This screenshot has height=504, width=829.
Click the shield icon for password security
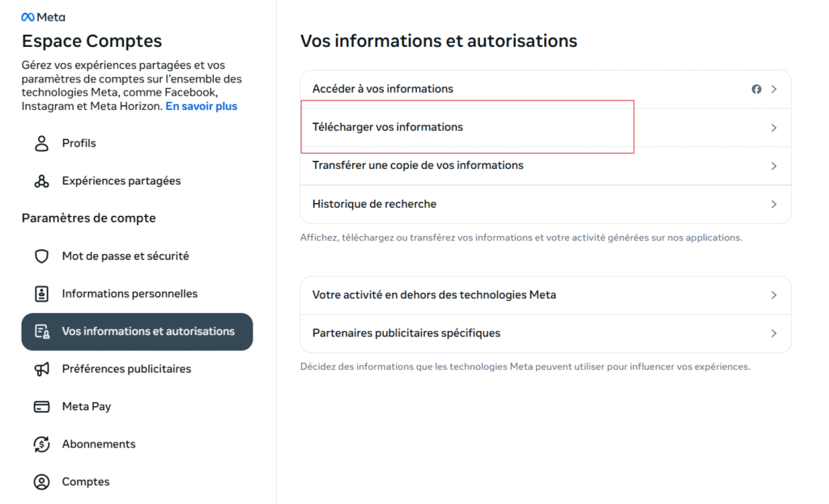(41, 256)
